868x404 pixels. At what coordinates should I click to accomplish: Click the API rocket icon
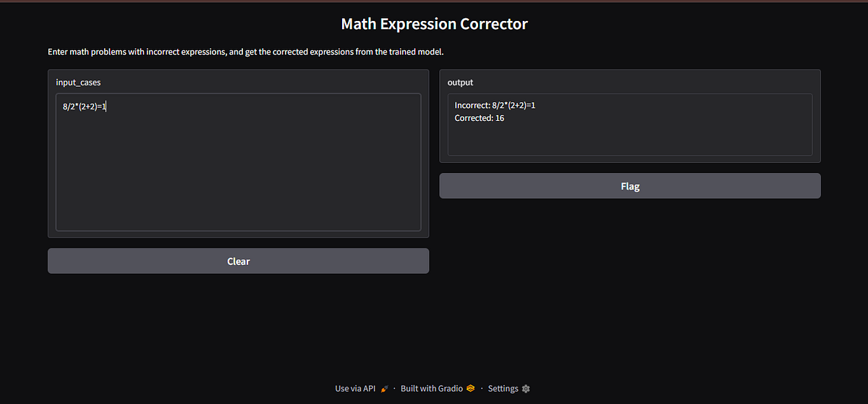(384, 389)
